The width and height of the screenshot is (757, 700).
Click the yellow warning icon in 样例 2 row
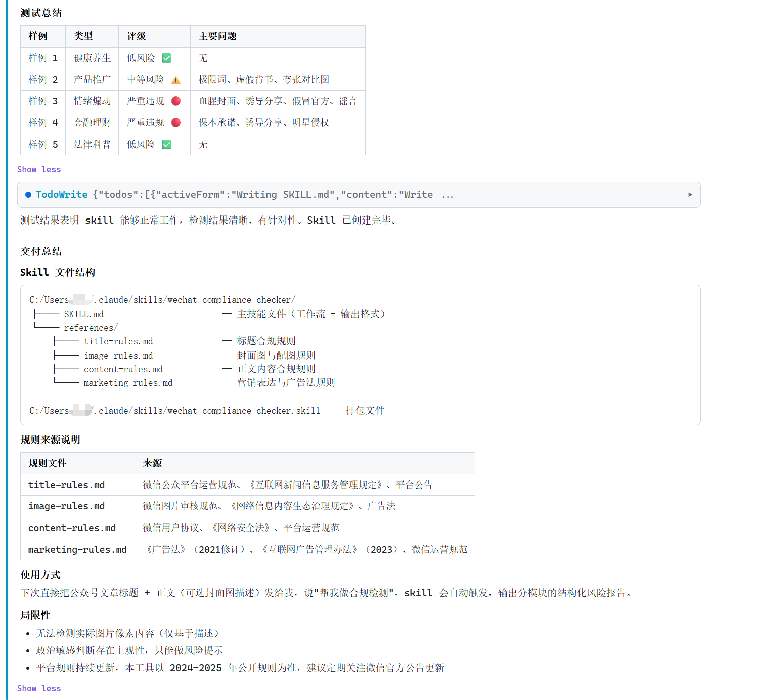coord(176,80)
